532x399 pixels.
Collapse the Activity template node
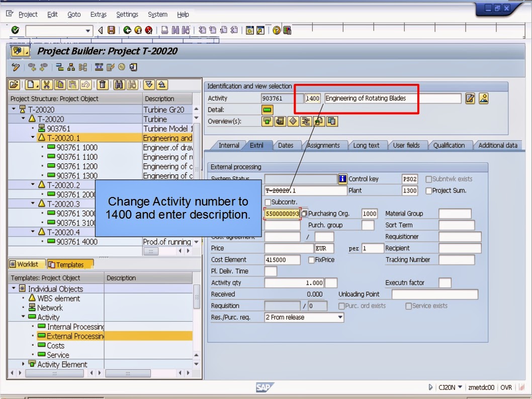coord(24,317)
